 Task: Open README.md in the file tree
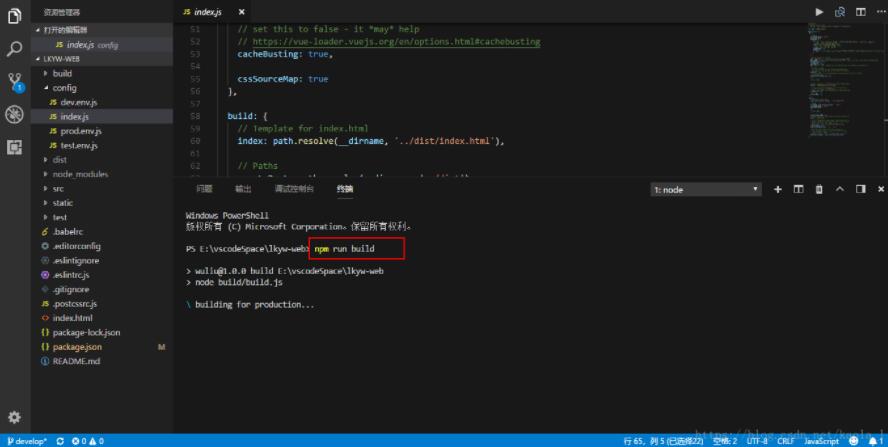coord(102,361)
